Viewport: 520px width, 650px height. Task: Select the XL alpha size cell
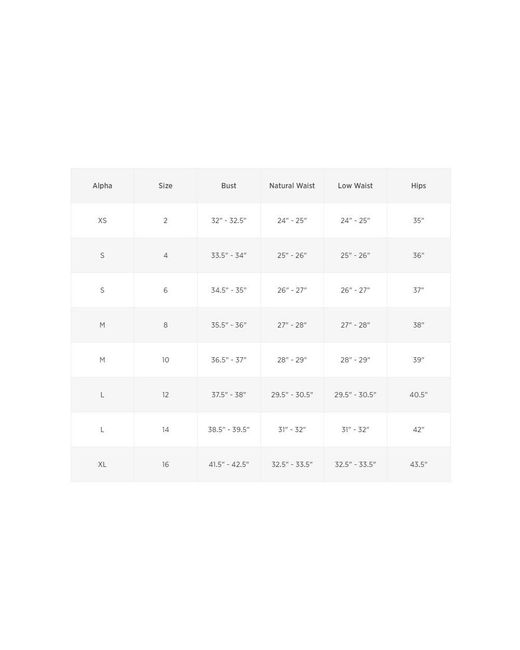102,464
